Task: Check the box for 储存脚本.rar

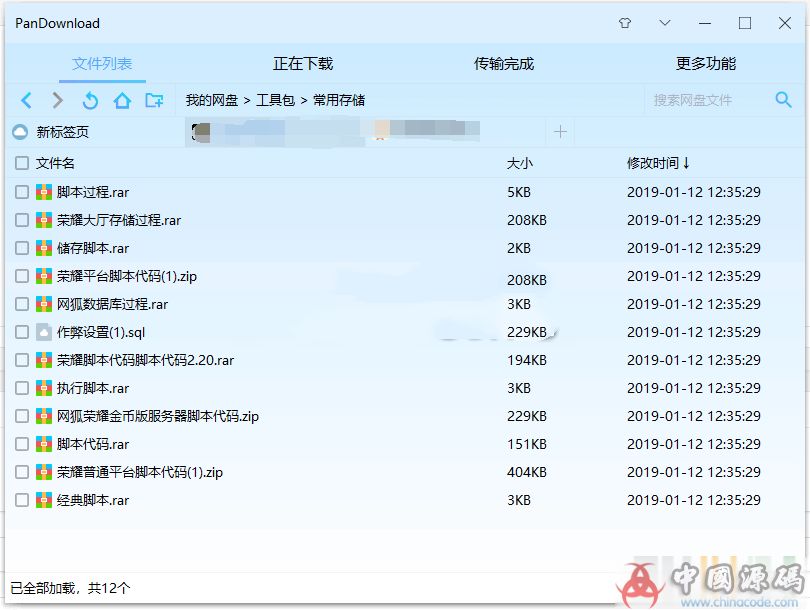Action: pos(22,248)
